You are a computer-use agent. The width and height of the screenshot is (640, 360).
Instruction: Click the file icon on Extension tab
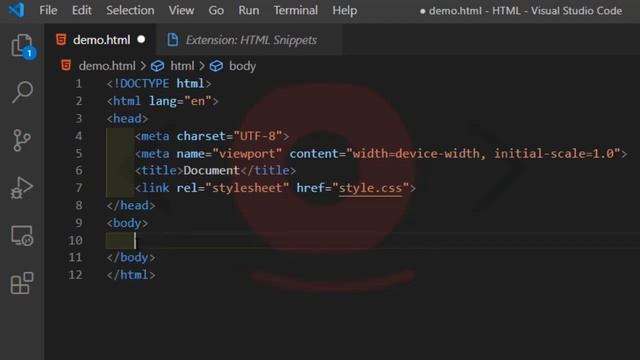[x=173, y=40]
